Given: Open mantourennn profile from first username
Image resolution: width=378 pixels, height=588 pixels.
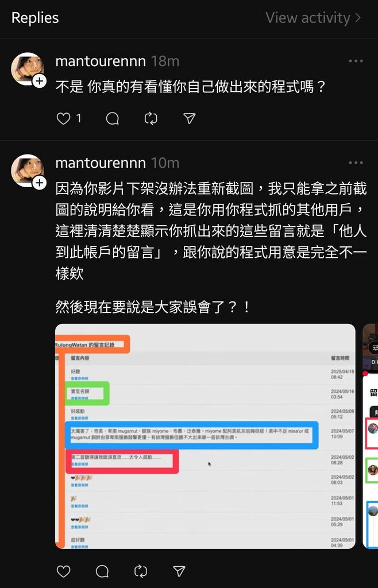Looking at the screenshot, I should tap(101, 61).
